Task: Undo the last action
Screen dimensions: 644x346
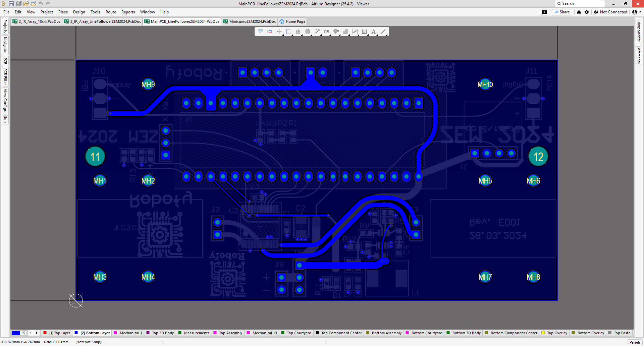Action: pyautogui.click(x=41, y=4)
